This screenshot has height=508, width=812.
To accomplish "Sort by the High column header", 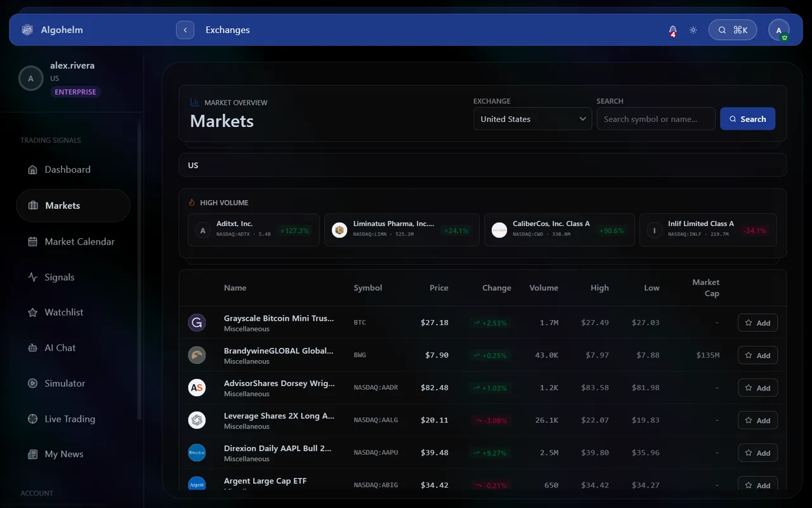I will pos(599,288).
